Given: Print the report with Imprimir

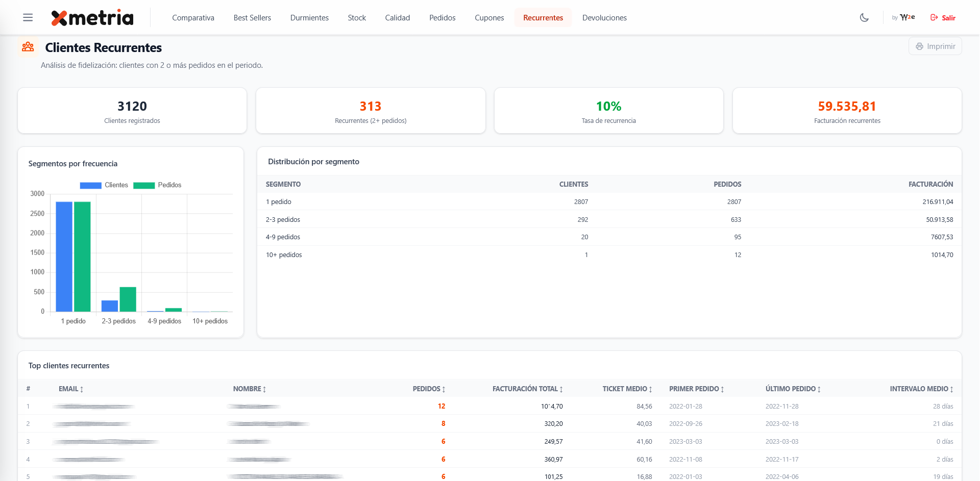Looking at the screenshot, I should pyautogui.click(x=935, y=46).
